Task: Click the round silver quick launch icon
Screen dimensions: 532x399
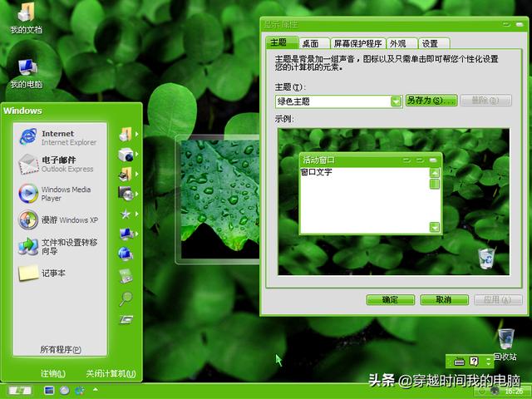Action: point(65,391)
